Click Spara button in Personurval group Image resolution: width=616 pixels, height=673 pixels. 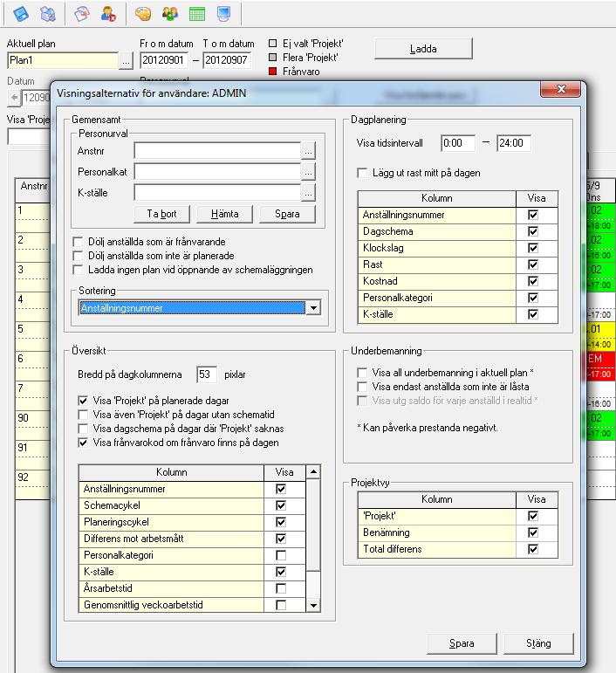(x=287, y=214)
